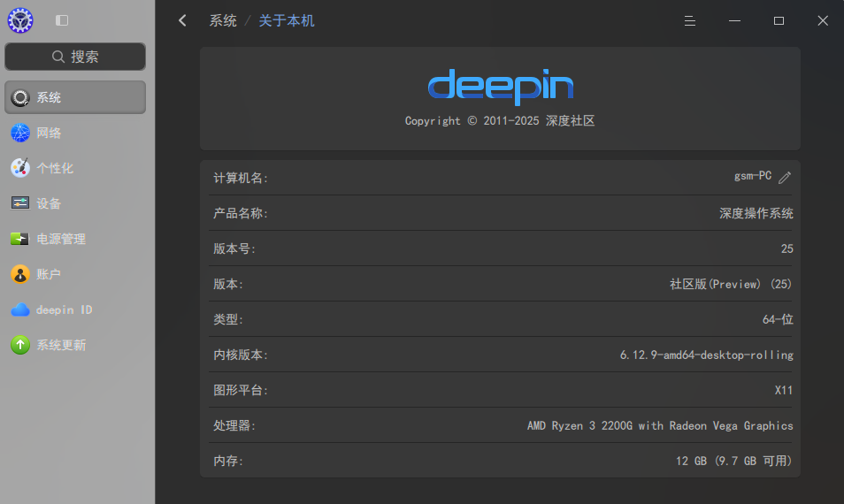The image size is (844, 504).
Task: Click 关于本机 in the breadcrumb
Action: pos(287,20)
